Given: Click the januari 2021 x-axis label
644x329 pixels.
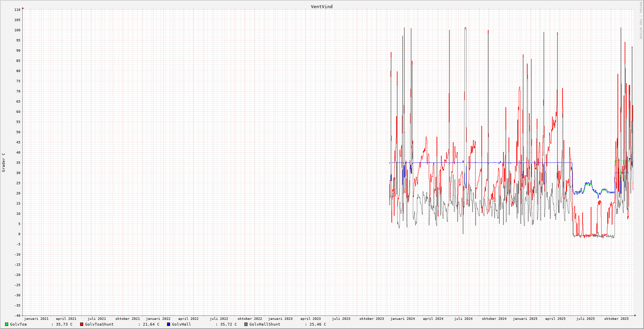Looking at the screenshot, I should point(36,319).
